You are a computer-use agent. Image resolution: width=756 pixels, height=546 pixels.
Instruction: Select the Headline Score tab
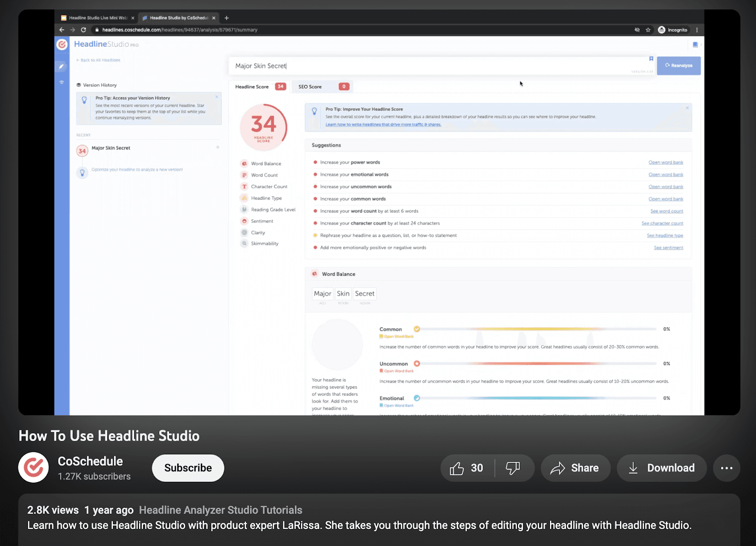pos(260,86)
